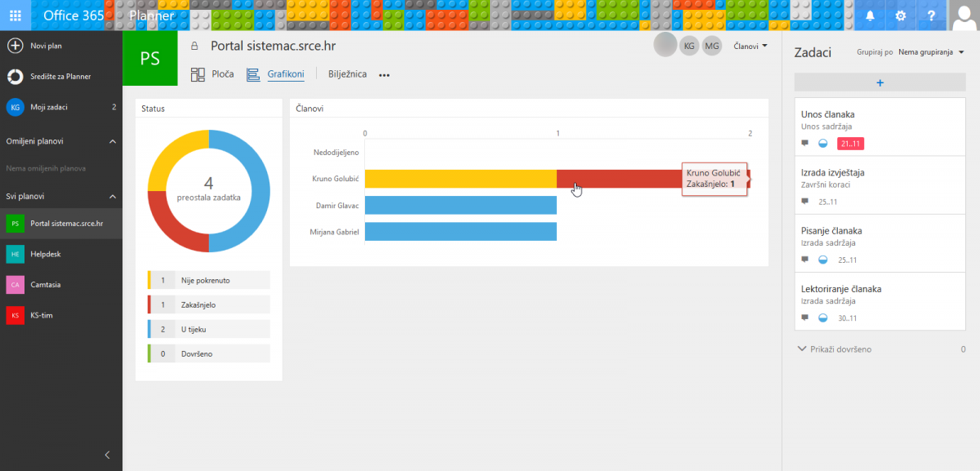Screen dimensions: 980x471
Task: Open the settings gear
Action: [x=901, y=16]
